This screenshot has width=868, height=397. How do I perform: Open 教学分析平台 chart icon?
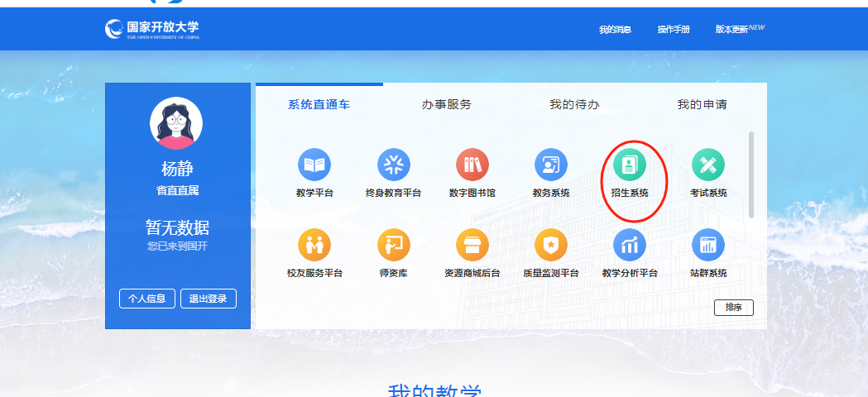pyautogui.click(x=630, y=245)
